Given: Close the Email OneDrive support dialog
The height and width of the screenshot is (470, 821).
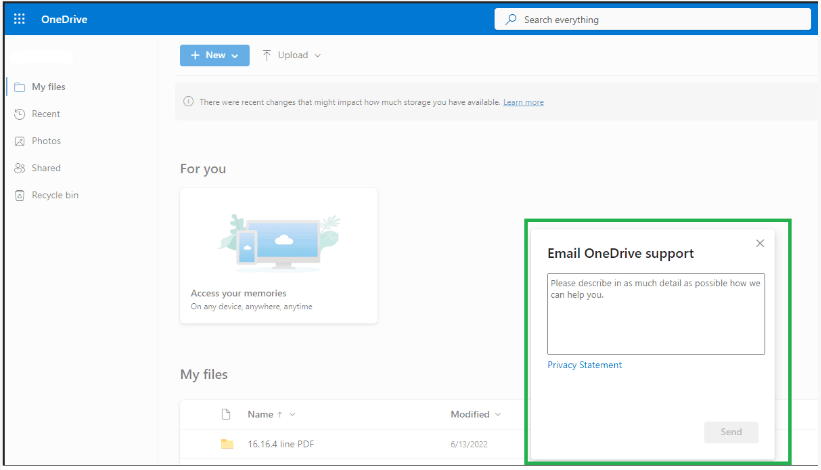Looking at the screenshot, I should [x=760, y=243].
